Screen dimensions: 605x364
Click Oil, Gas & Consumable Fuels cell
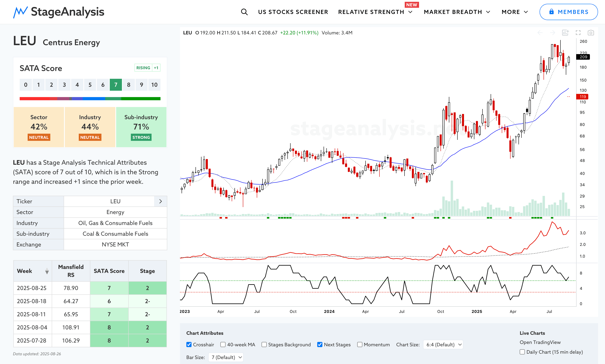point(115,223)
